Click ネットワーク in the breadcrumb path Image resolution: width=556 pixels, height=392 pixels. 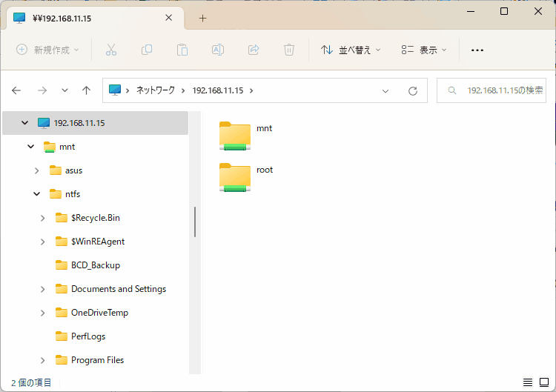[x=156, y=90]
